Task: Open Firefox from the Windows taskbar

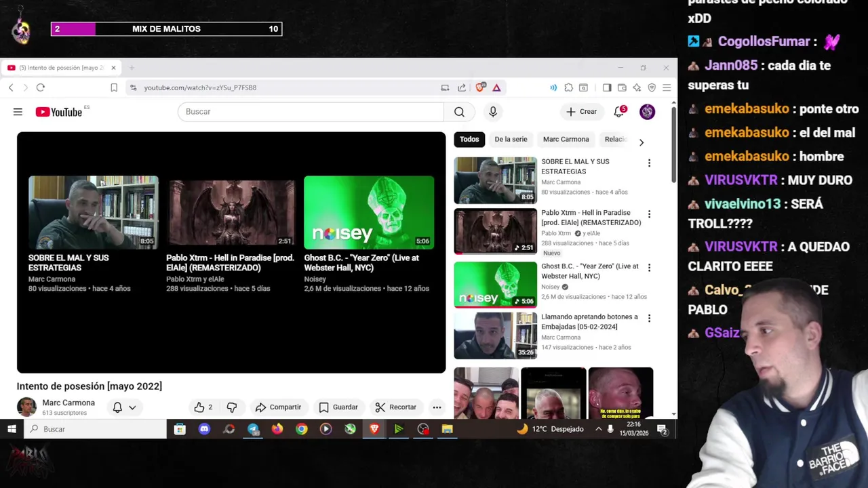Action: (277, 429)
